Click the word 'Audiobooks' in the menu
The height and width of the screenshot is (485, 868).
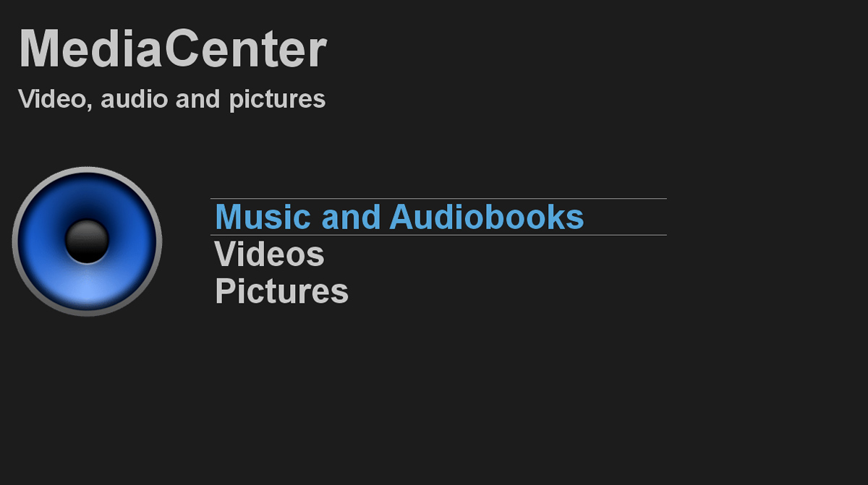[486, 217]
